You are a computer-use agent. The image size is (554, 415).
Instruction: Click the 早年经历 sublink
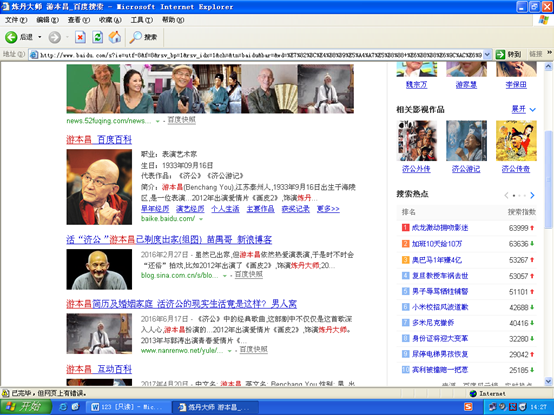pyautogui.click(x=155, y=209)
